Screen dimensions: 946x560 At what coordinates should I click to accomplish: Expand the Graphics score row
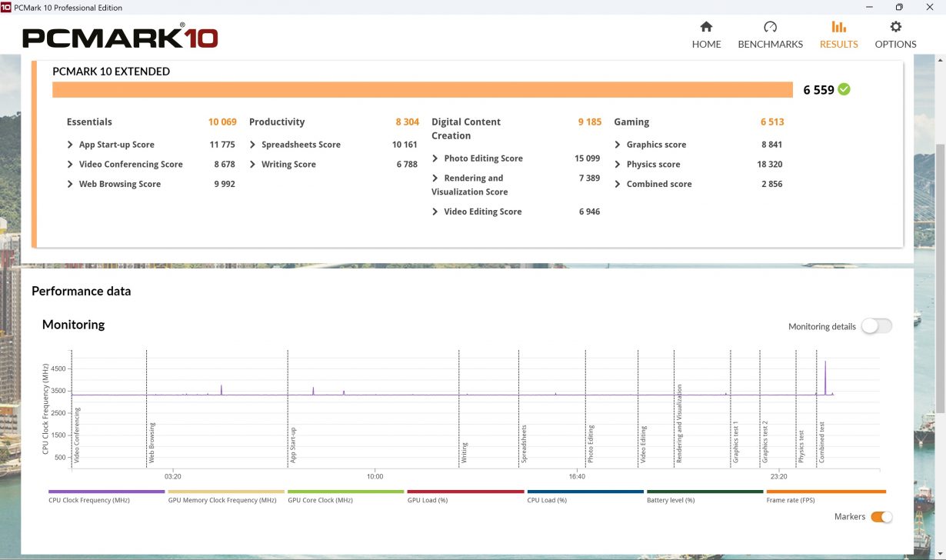coord(618,145)
